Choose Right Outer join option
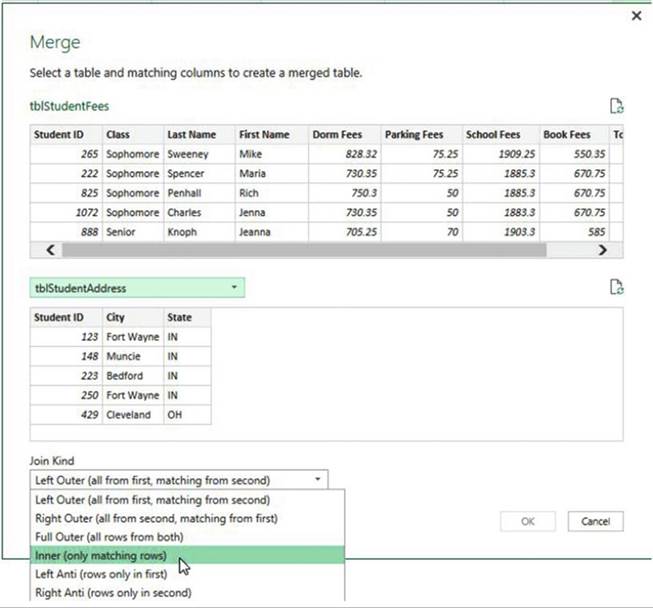This screenshot has width=653, height=608. coord(156,518)
